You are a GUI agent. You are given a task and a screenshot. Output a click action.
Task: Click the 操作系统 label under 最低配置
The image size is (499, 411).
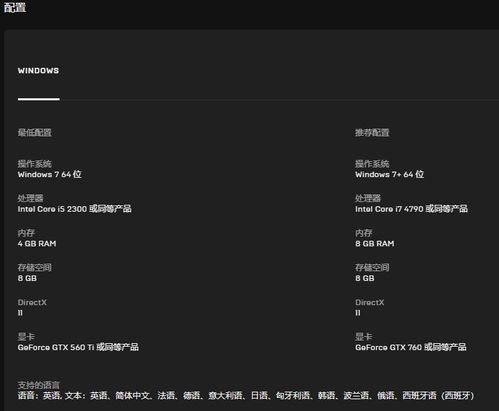tap(35, 164)
